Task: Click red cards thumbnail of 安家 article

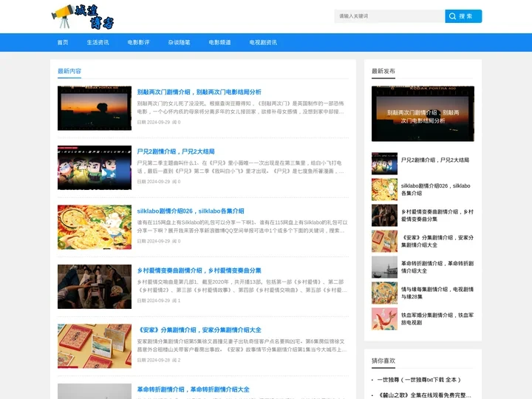Action: pos(95,346)
